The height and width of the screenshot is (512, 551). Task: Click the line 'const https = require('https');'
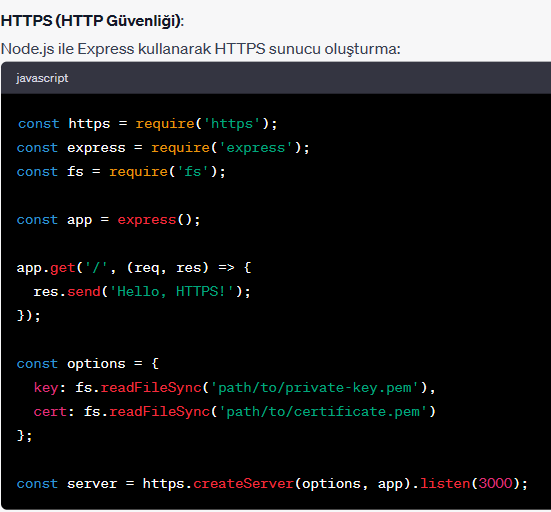point(148,124)
